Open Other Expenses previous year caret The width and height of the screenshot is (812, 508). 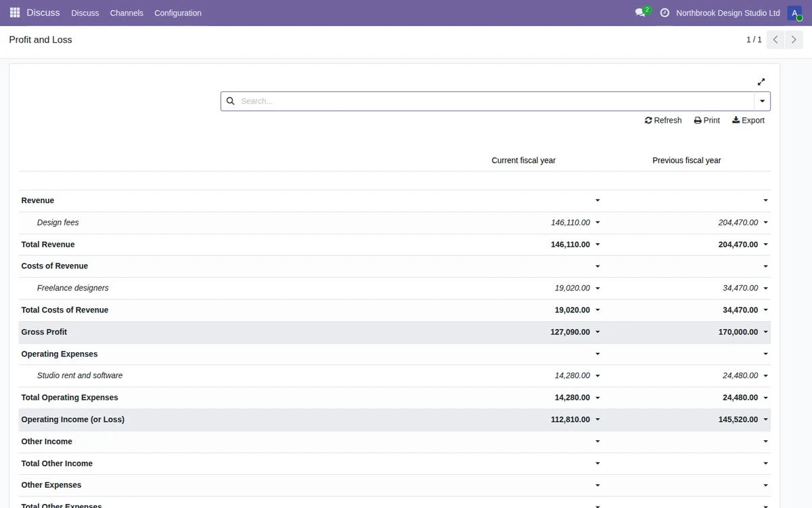pos(766,485)
